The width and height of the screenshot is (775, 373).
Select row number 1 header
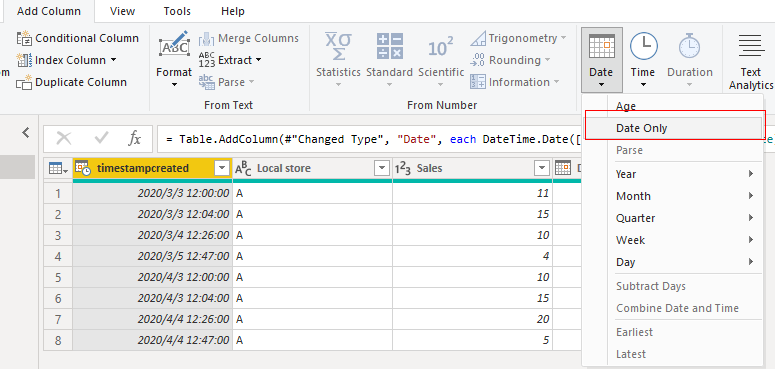(58, 193)
